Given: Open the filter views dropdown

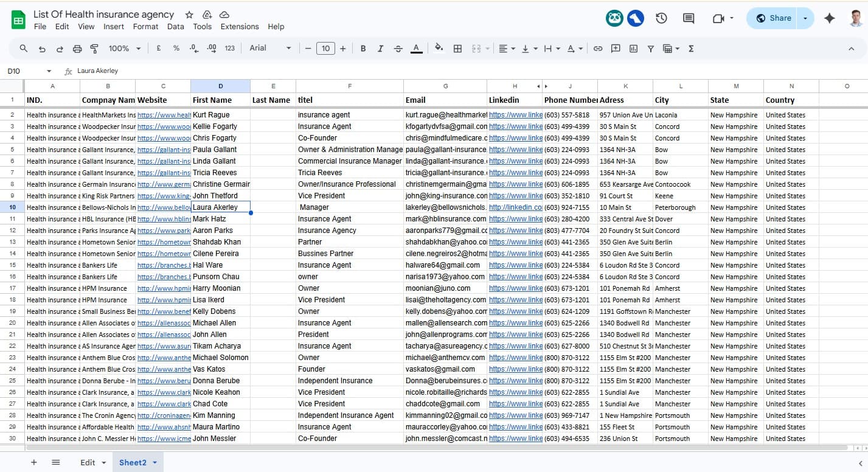Looking at the screenshot, I should (x=671, y=49).
